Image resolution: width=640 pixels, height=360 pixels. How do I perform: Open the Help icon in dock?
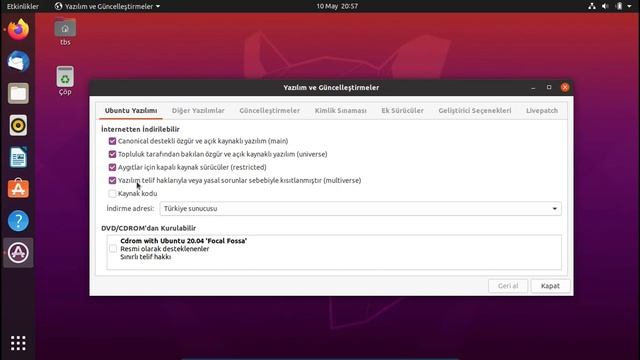point(18,221)
